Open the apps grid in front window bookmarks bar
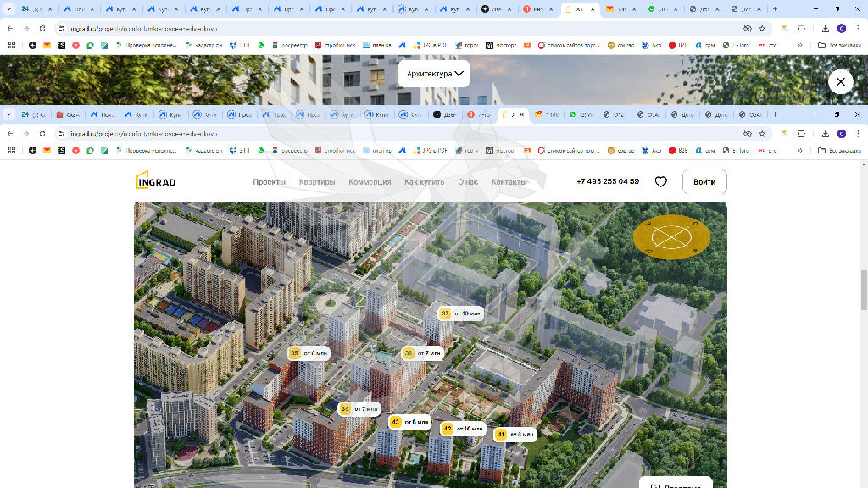Image resolution: width=868 pixels, height=488 pixels. (12, 151)
